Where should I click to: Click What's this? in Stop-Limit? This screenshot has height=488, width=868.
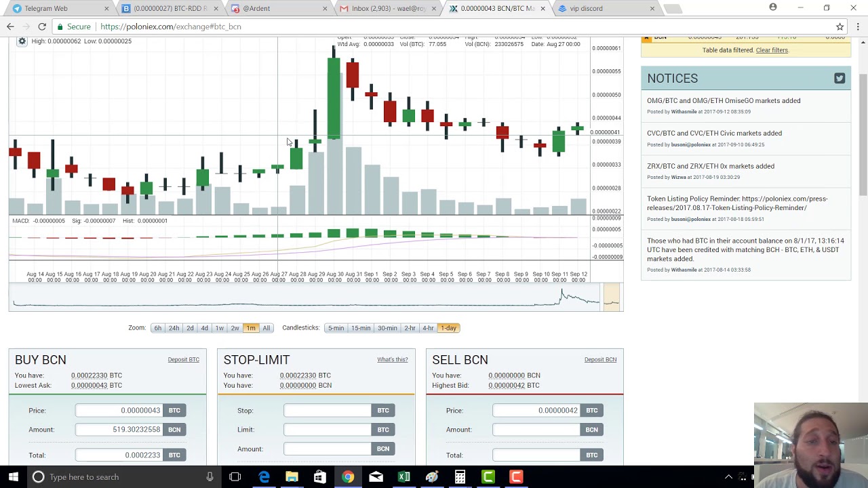point(392,360)
